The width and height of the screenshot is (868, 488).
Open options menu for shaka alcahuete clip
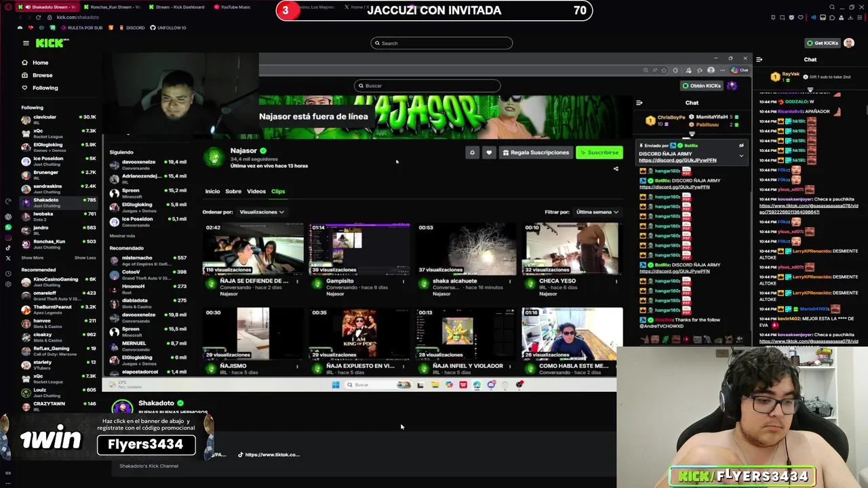[510, 281]
